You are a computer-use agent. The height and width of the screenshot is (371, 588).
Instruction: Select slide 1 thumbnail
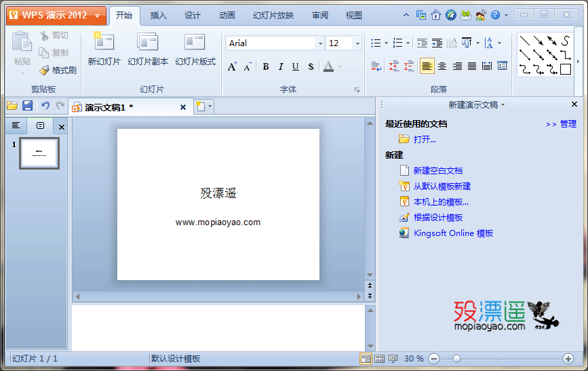(39, 153)
